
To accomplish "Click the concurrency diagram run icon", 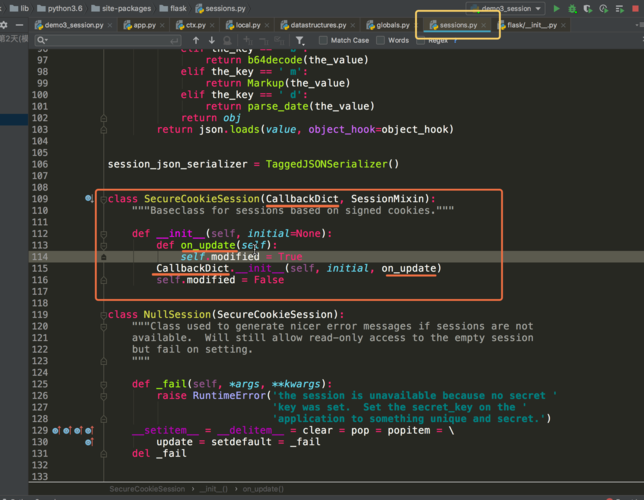I will pos(619,9).
